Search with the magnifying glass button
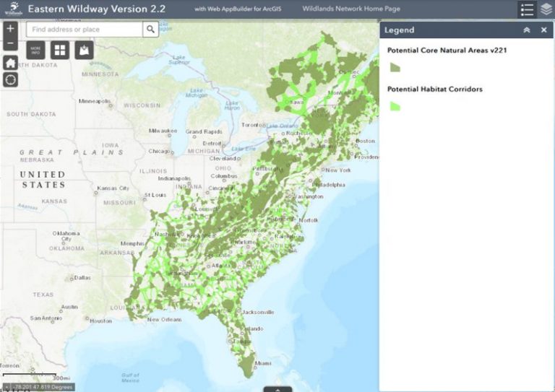The image size is (555, 392). pos(151,30)
